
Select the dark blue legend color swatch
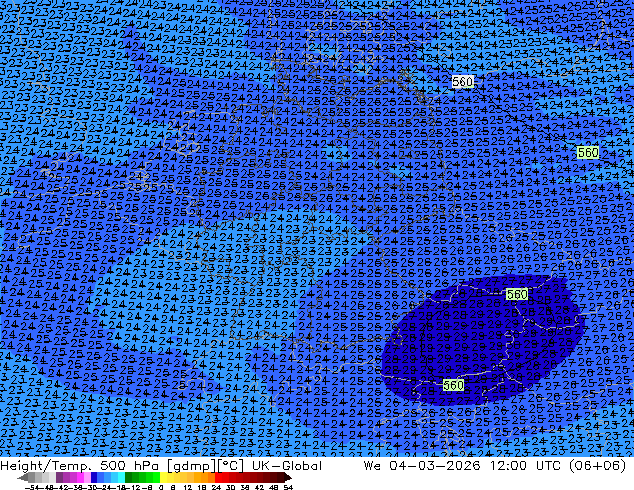click(94, 478)
